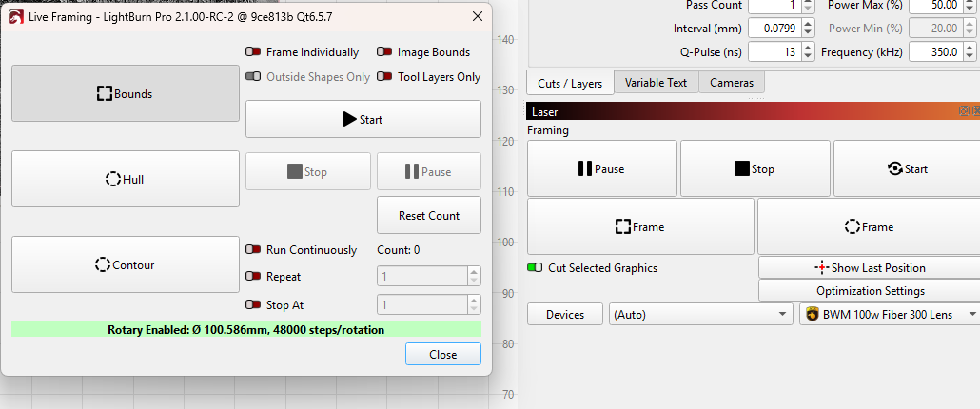Increase the Pass Count stepper value
980x409 pixels.
click(808, 2)
